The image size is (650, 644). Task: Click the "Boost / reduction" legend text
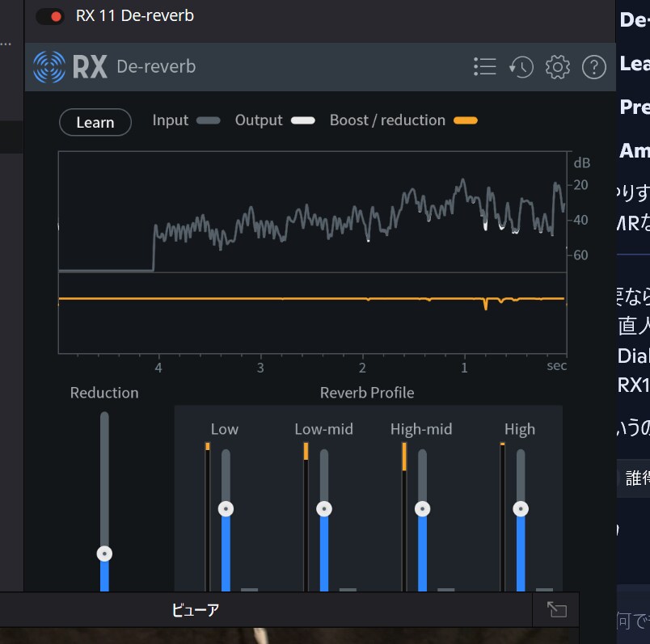[x=387, y=120]
